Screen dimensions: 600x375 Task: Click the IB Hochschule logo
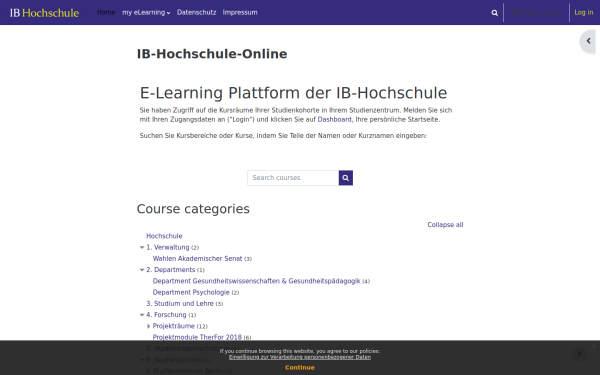tap(44, 13)
